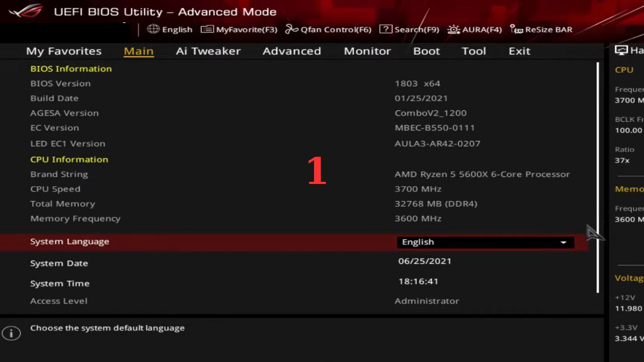Click the CPU Information section heading
Image resolution: width=644 pixels, height=362 pixels.
[69, 160]
